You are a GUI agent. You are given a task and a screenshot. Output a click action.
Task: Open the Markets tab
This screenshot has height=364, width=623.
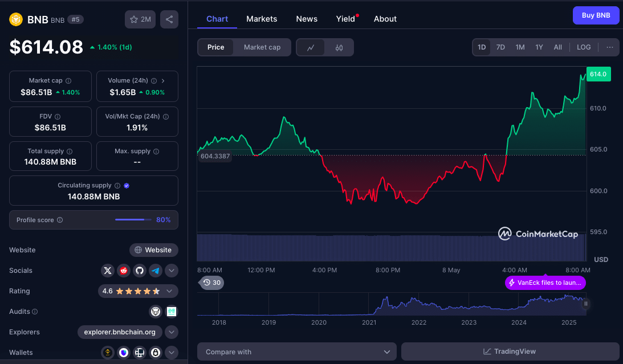pyautogui.click(x=262, y=19)
